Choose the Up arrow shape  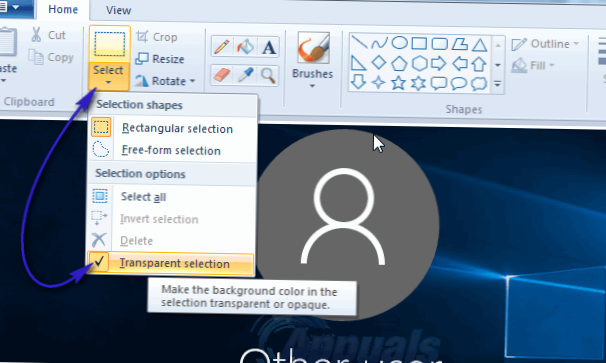[x=479, y=64]
